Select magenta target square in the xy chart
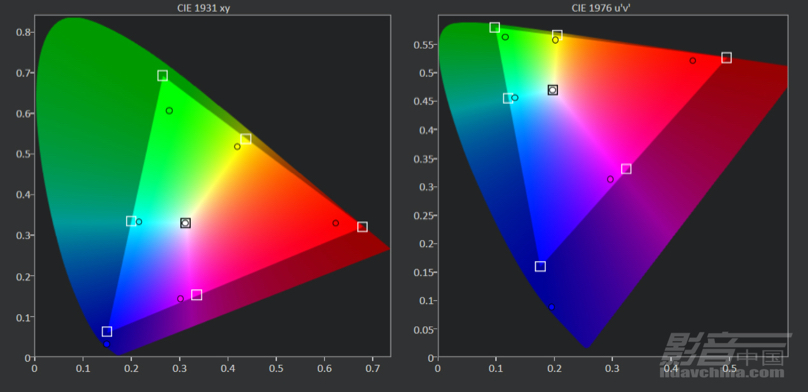Image resolution: width=808 pixels, height=392 pixels. (196, 295)
